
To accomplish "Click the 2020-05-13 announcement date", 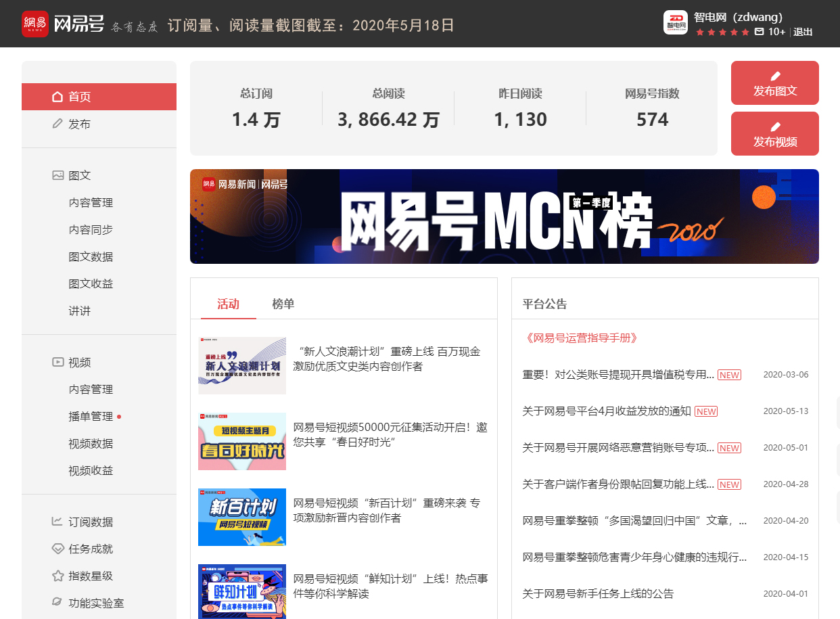I will tap(786, 411).
